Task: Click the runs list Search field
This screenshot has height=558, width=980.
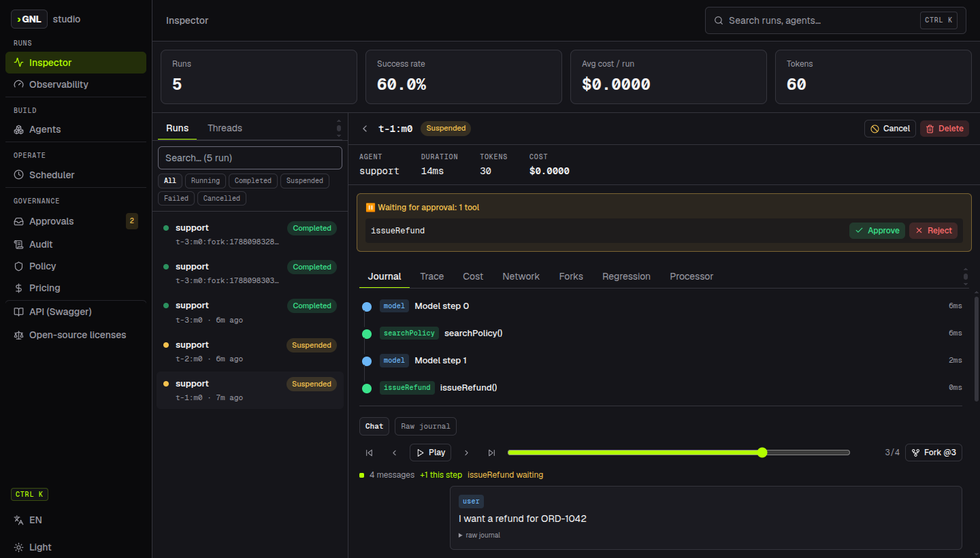Action: 250,158
